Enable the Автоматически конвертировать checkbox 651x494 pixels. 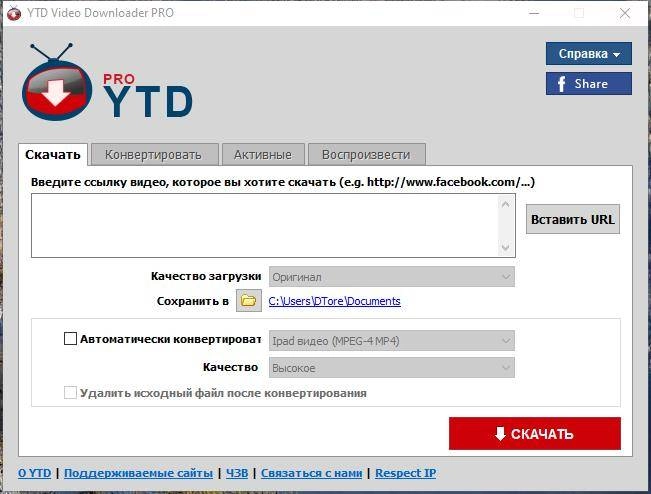tap(70, 339)
